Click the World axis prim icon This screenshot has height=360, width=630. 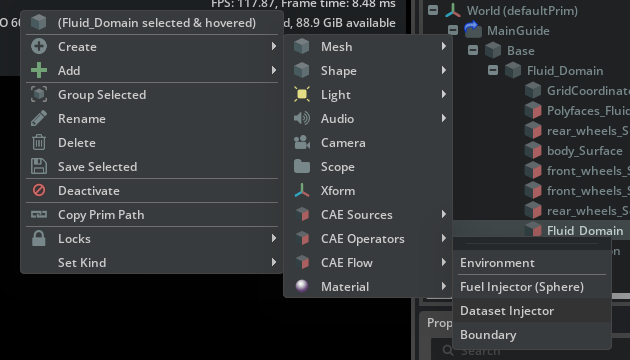pyautogui.click(x=452, y=10)
